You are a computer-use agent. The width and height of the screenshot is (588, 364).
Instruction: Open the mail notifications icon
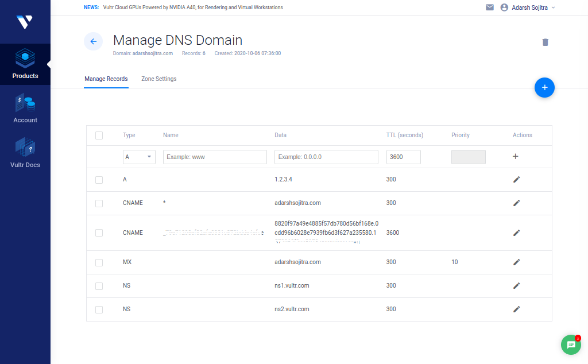[490, 7]
